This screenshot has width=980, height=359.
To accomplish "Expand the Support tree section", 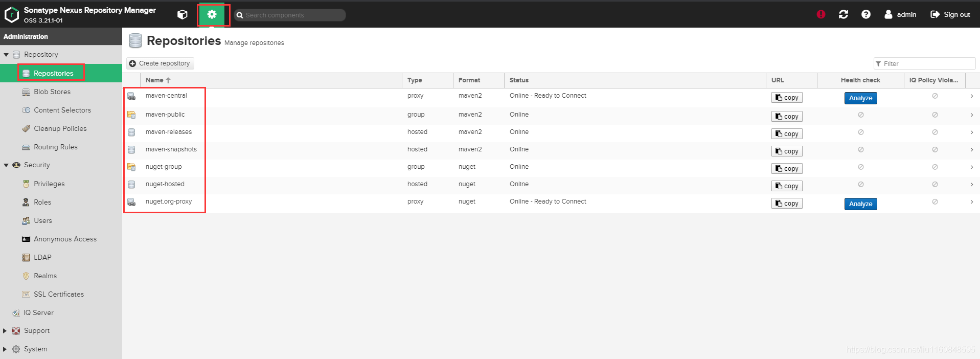I will 5,331.
